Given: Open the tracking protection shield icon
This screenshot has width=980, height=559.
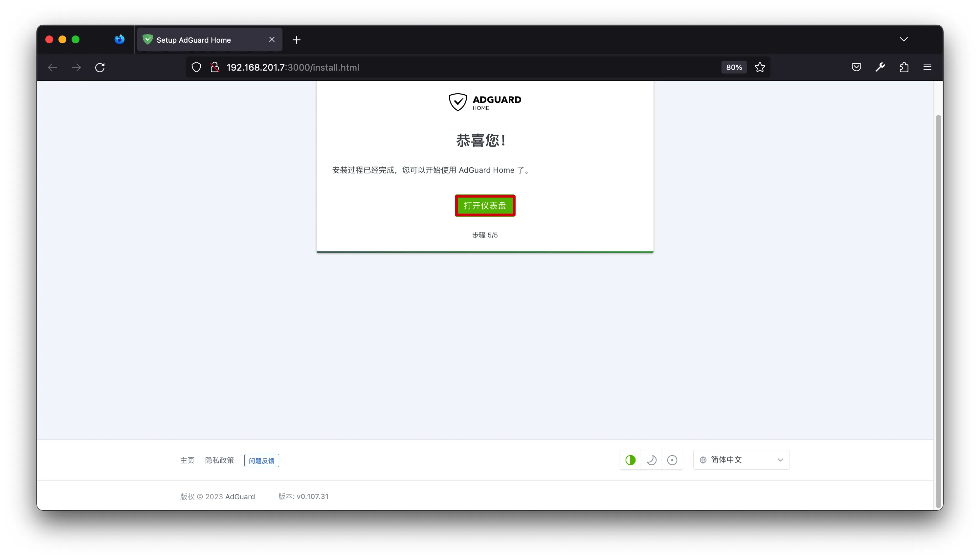Looking at the screenshot, I should pyautogui.click(x=196, y=67).
